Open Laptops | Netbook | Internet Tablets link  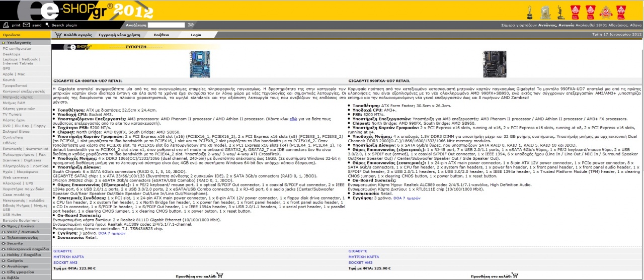(21, 61)
